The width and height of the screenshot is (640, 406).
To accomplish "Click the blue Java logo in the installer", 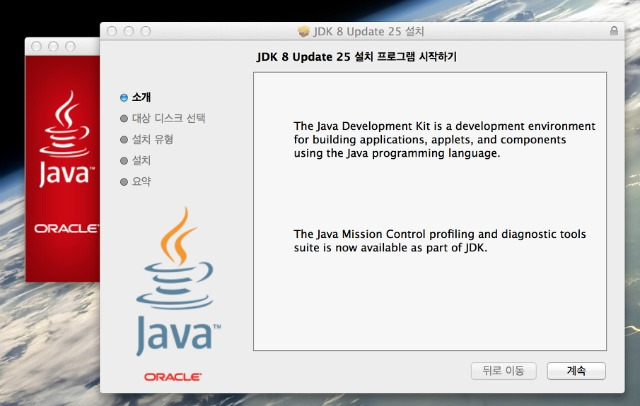I will [178, 282].
